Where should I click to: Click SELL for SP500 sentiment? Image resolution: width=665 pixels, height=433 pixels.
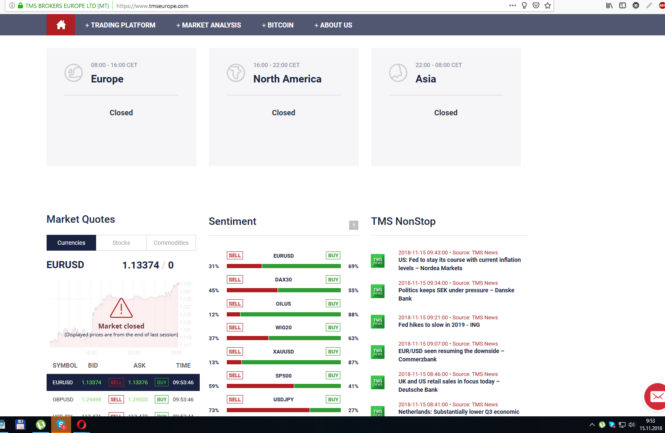click(235, 375)
